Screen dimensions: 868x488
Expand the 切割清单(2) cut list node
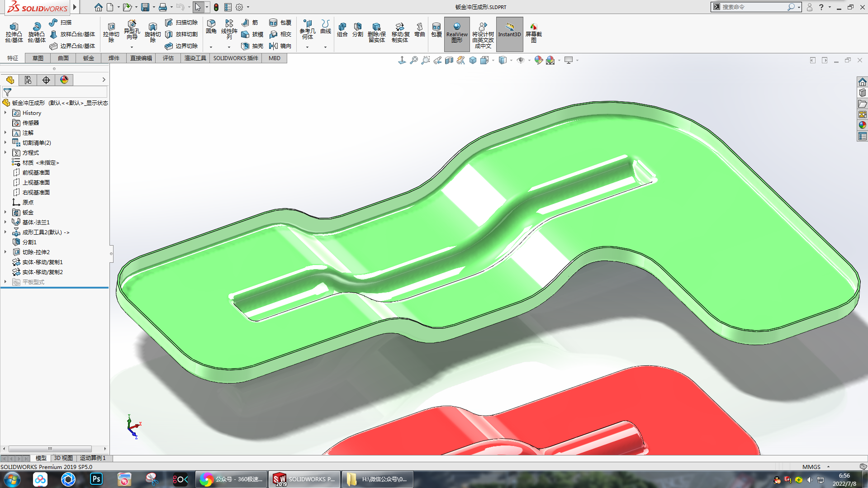point(5,142)
